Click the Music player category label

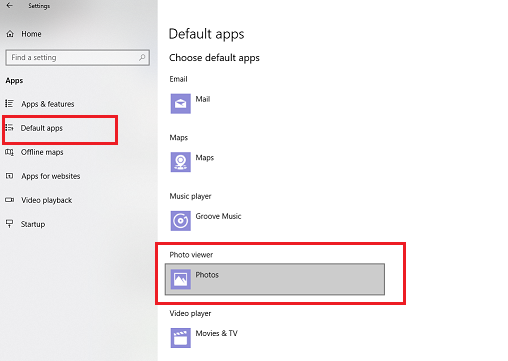coord(190,196)
